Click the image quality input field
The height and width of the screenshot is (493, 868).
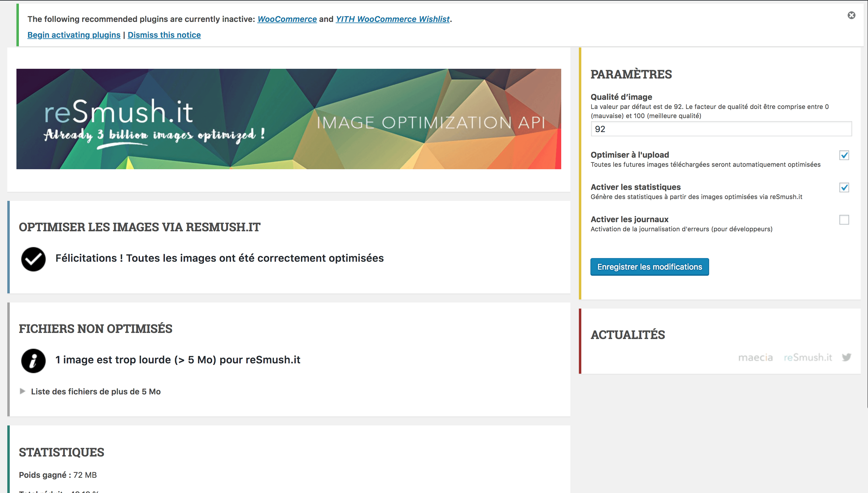pos(721,129)
